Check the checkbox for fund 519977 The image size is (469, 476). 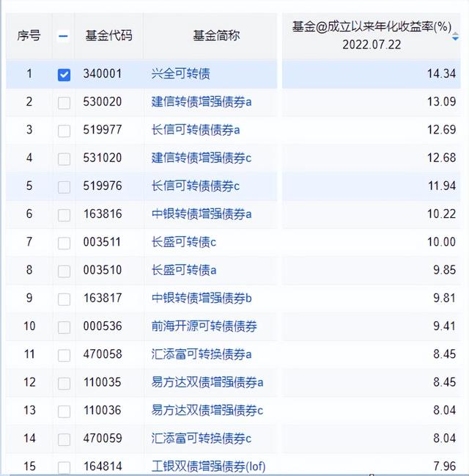[64, 131]
